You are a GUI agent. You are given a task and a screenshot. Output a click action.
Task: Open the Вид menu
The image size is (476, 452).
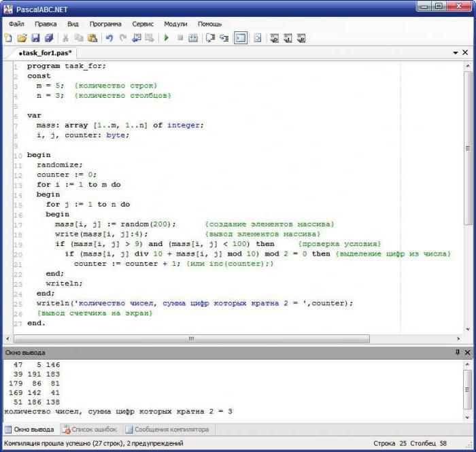[73, 24]
